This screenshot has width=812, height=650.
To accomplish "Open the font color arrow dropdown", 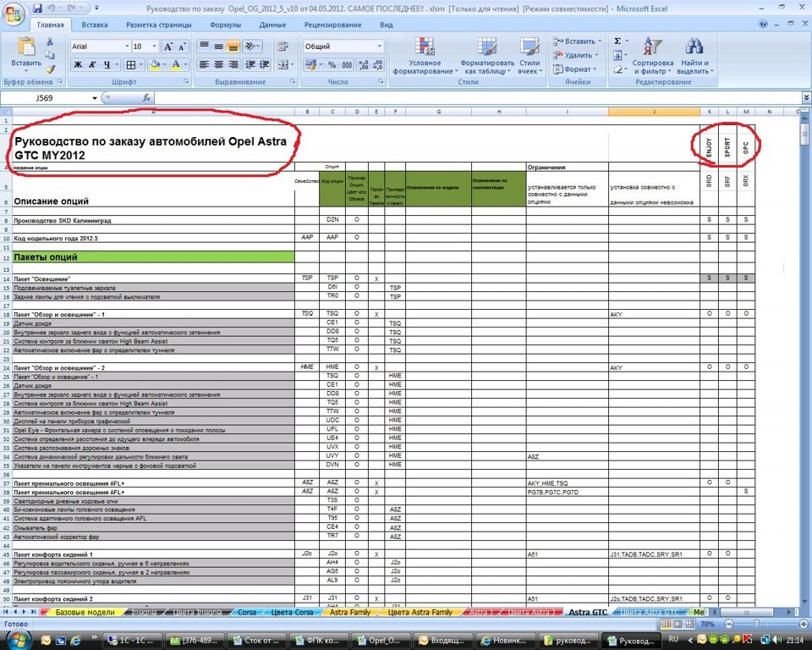I will pos(185,65).
